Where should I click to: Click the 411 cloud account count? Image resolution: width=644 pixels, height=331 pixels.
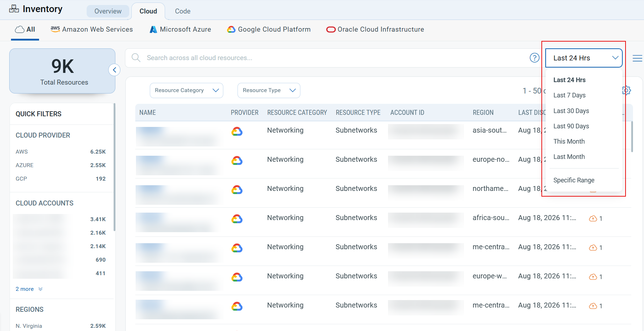[x=101, y=273]
